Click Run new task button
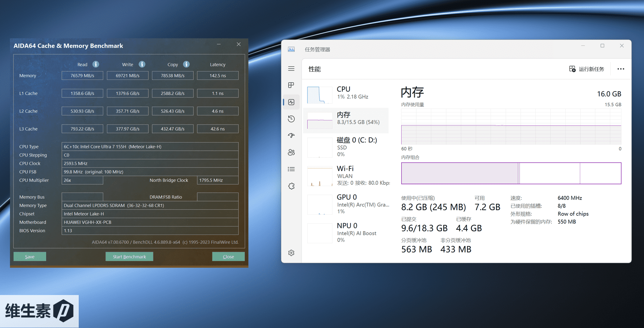This screenshot has width=644, height=328. point(587,69)
